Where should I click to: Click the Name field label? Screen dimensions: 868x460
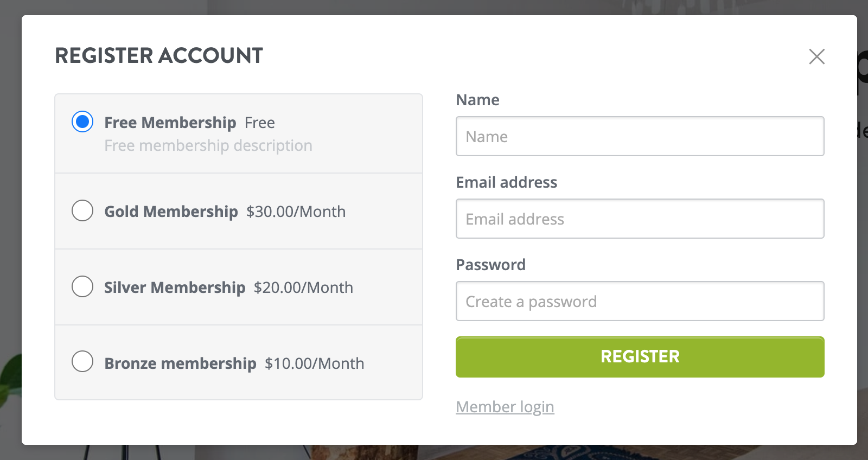pyautogui.click(x=477, y=100)
